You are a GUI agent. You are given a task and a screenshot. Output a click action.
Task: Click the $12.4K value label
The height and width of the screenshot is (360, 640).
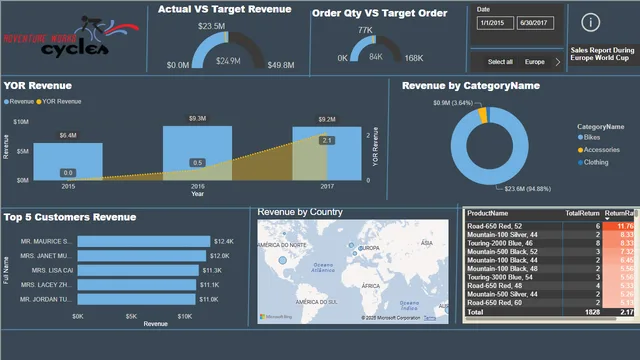click(224, 242)
